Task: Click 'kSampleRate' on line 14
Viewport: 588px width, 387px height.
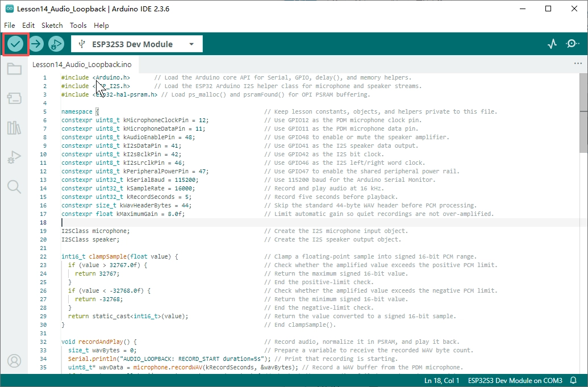Action: click(145, 188)
